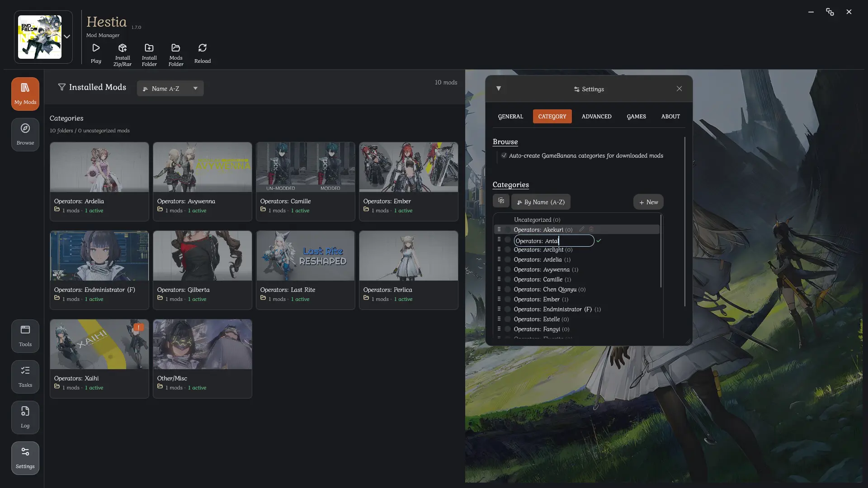Click the filter icon beside Installed Mods

[62, 87]
